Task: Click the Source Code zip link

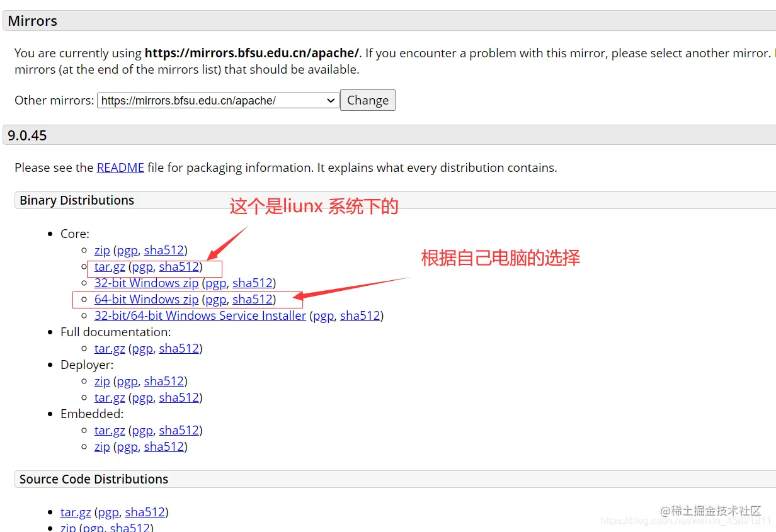Action: (x=68, y=527)
